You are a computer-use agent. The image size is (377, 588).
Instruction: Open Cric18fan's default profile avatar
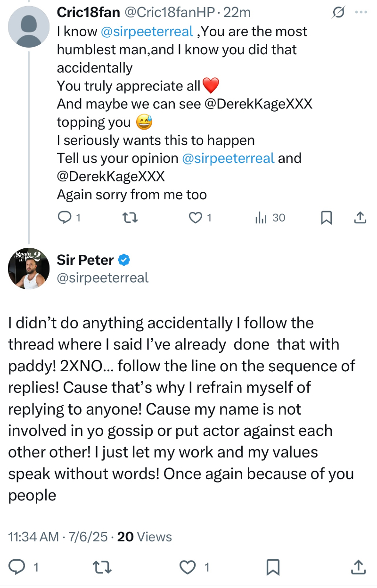29,26
